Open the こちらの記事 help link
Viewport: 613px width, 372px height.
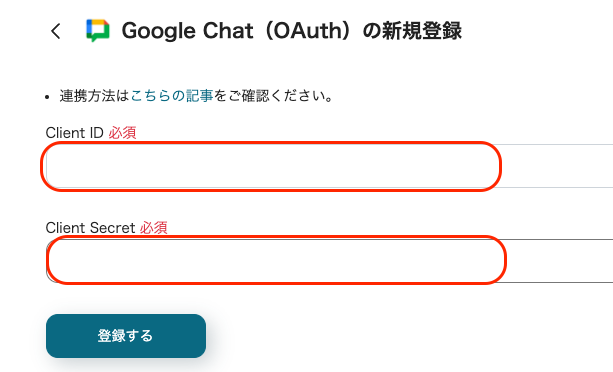pos(172,96)
